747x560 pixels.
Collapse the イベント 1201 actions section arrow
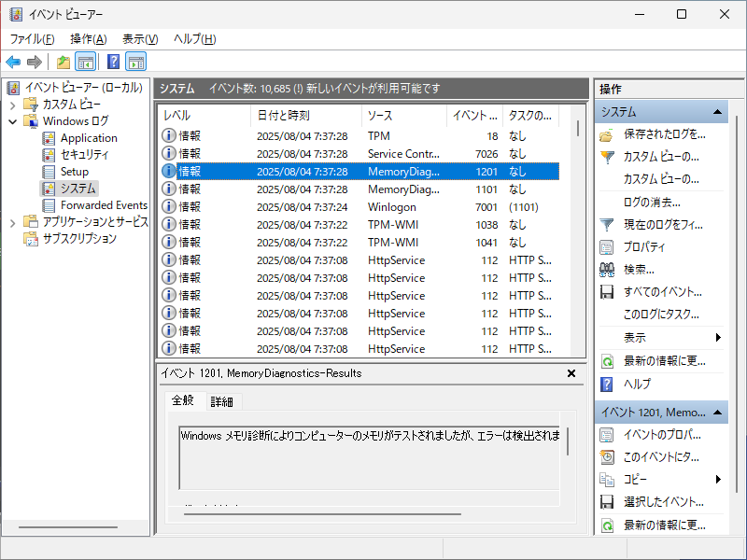(x=717, y=413)
